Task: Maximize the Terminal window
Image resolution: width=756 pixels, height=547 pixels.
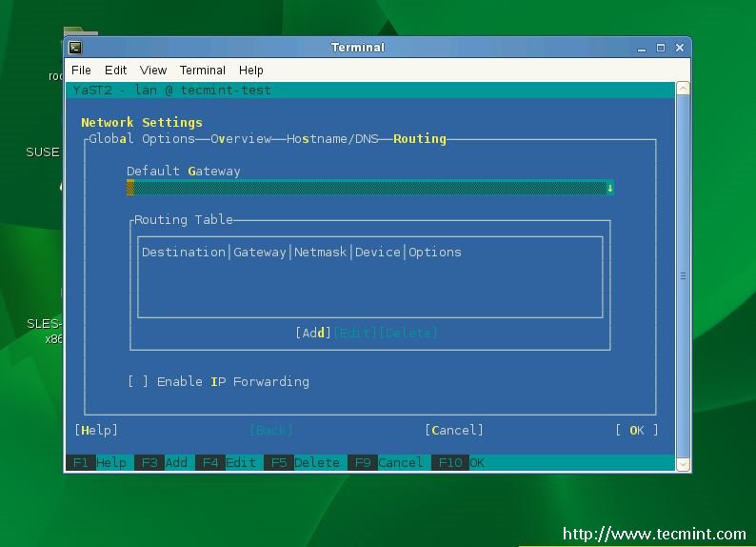Action: click(x=661, y=48)
